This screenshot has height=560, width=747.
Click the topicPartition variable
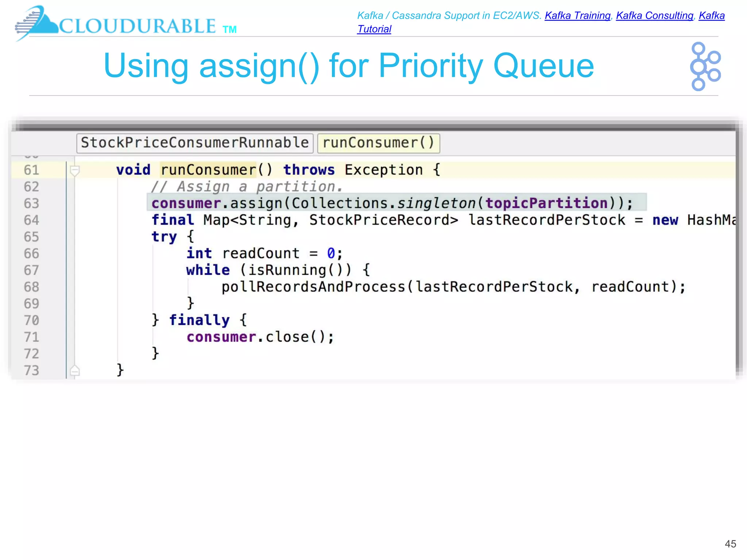pyautogui.click(x=546, y=203)
